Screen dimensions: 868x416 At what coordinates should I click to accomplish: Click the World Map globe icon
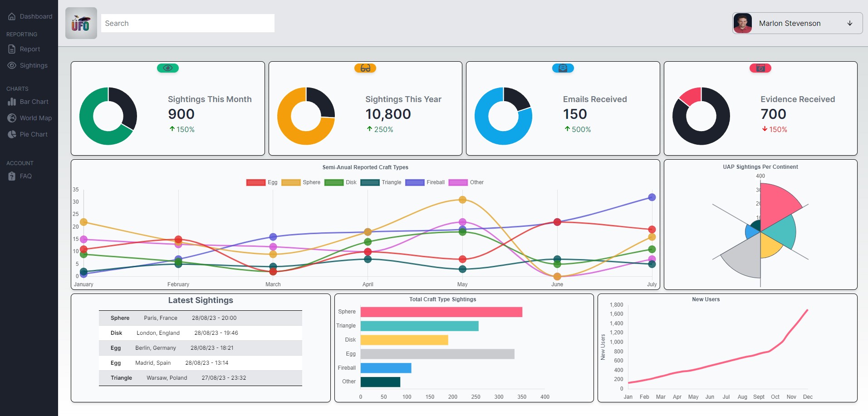click(x=12, y=118)
